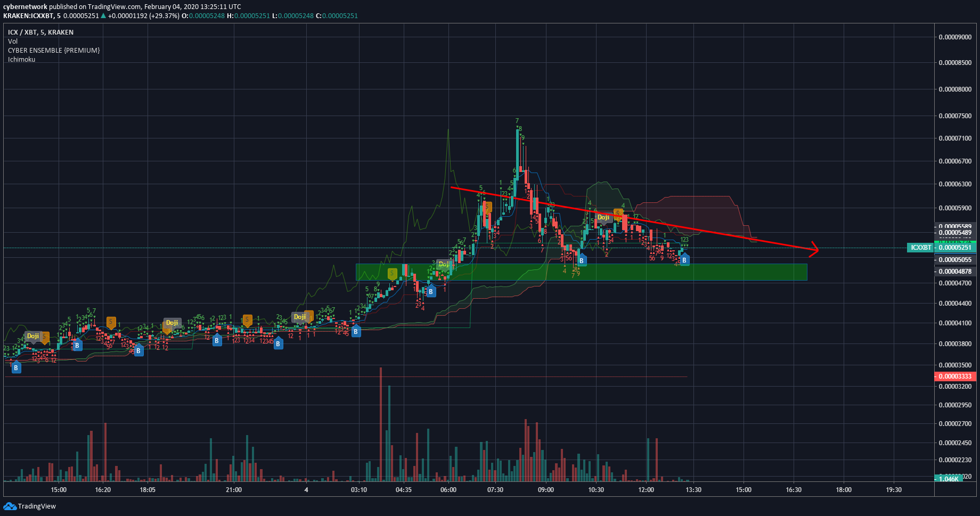Click the cybernetwork author name in the header
This screenshot has width=980, height=516.
point(25,7)
